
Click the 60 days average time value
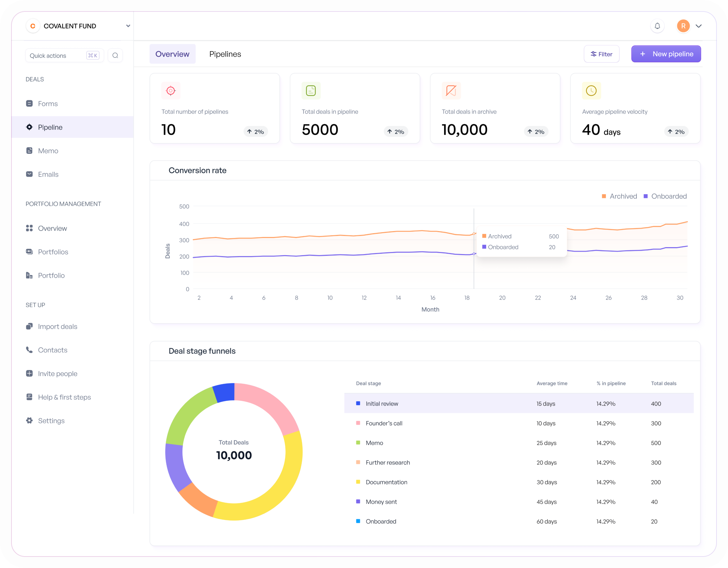tap(546, 521)
